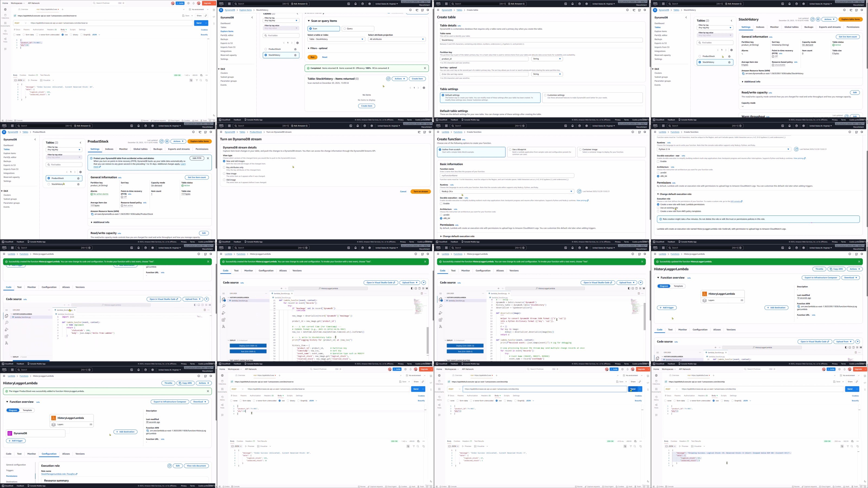868x488 pixels.
Task: Close the PITR protection info banner
Action: [208, 158]
